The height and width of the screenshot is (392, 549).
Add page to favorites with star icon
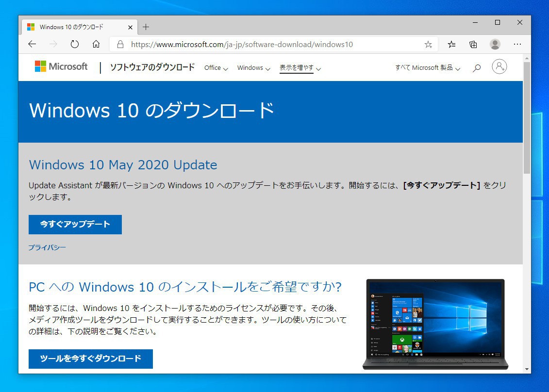[x=428, y=45]
